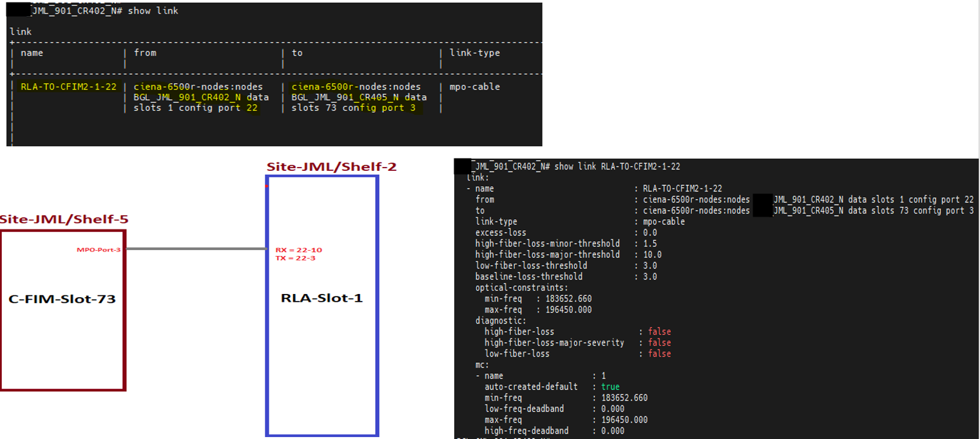Click the green "true" value

[x=610, y=387]
